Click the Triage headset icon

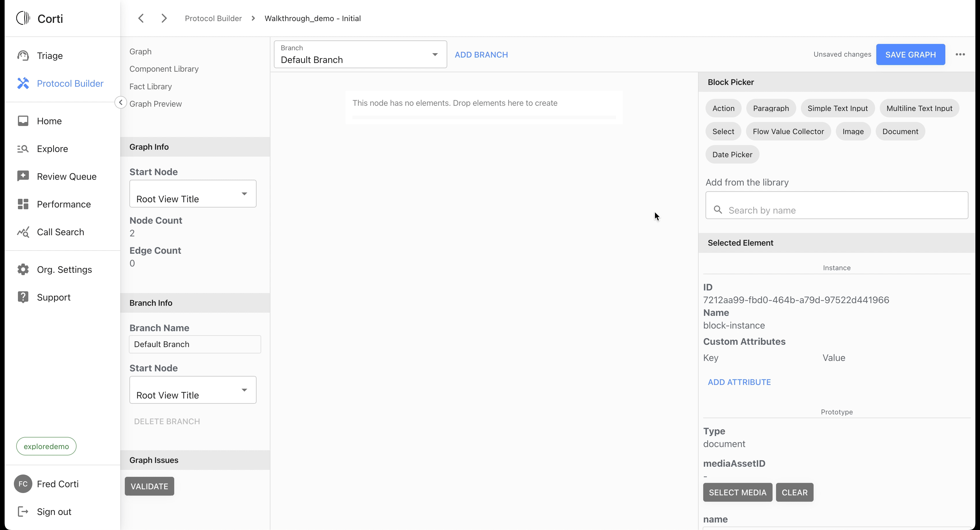click(x=23, y=55)
